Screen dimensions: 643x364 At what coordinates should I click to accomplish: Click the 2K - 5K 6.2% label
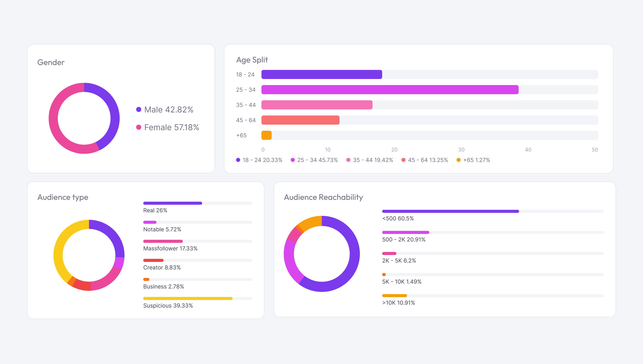pyautogui.click(x=399, y=260)
